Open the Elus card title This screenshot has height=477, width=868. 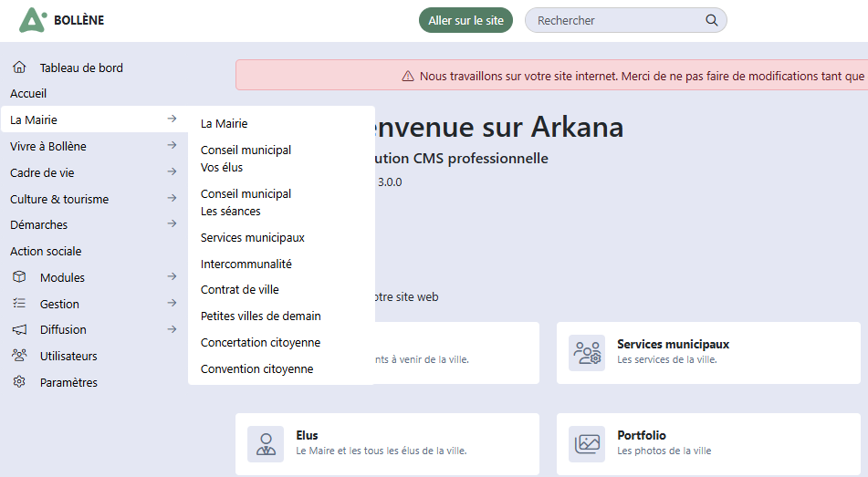[307, 435]
